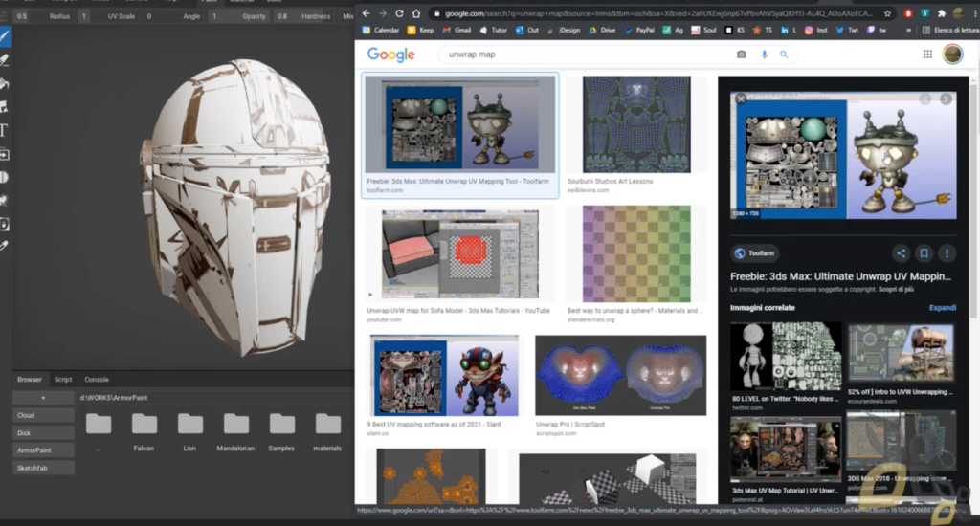Image resolution: width=980 pixels, height=526 pixels.
Task: Select the Fill bucket tool in ArmorPaint
Action: click(5, 83)
